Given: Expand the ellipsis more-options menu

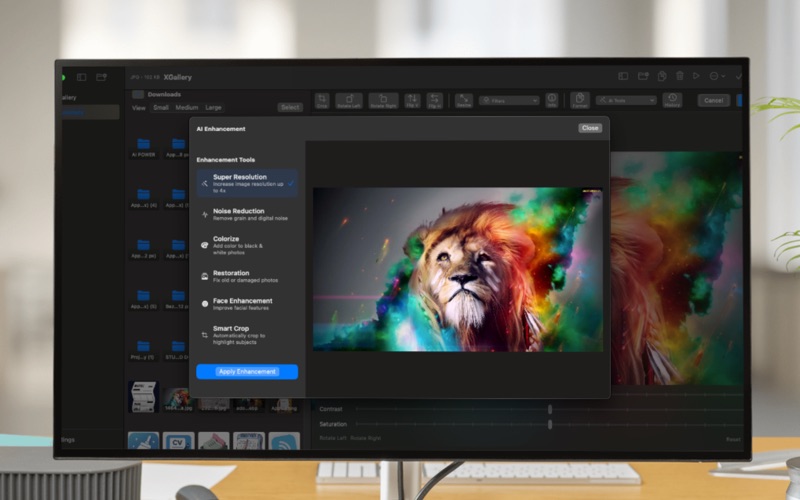Looking at the screenshot, I should [716, 76].
